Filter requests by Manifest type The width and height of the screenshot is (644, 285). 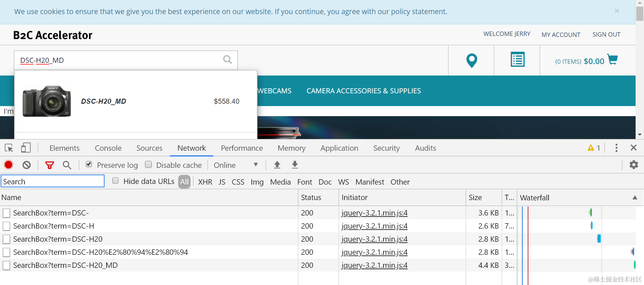pyautogui.click(x=370, y=182)
